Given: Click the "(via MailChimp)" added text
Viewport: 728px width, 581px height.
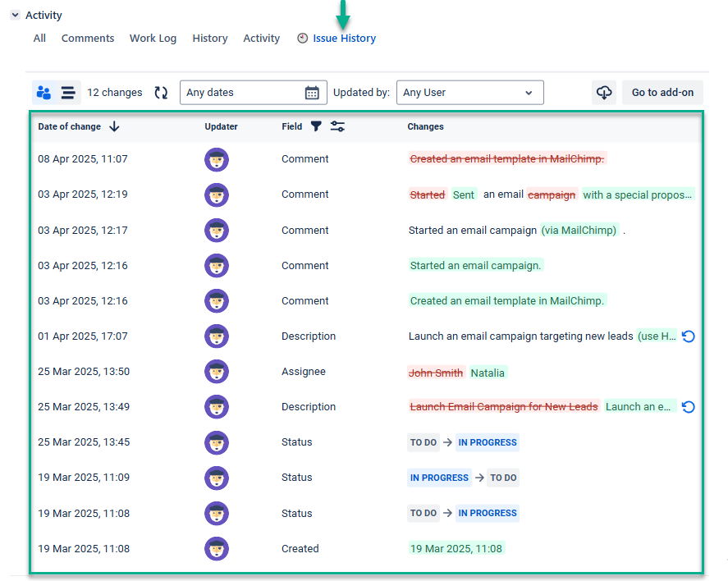Looking at the screenshot, I should (x=579, y=230).
